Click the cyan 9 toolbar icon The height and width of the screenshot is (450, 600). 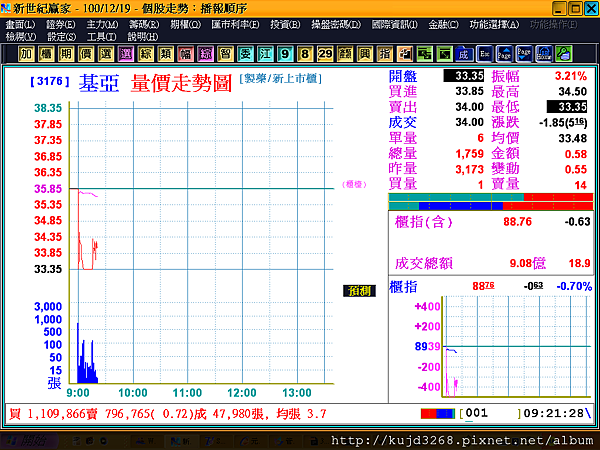(285, 54)
